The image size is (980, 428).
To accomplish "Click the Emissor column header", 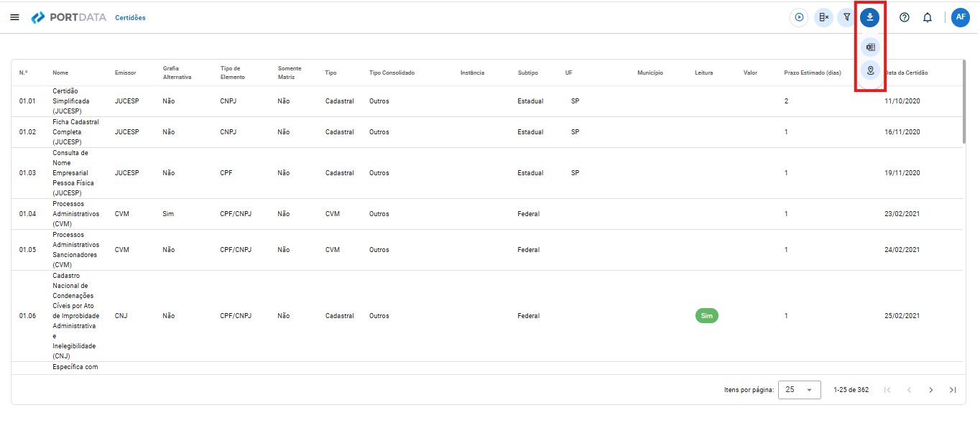I will click(x=125, y=73).
